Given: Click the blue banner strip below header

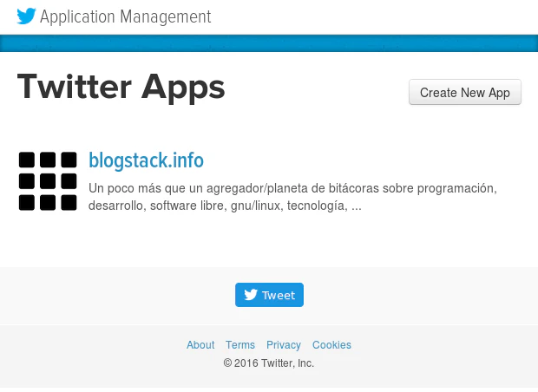Looking at the screenshot, I should coord(269,43).
